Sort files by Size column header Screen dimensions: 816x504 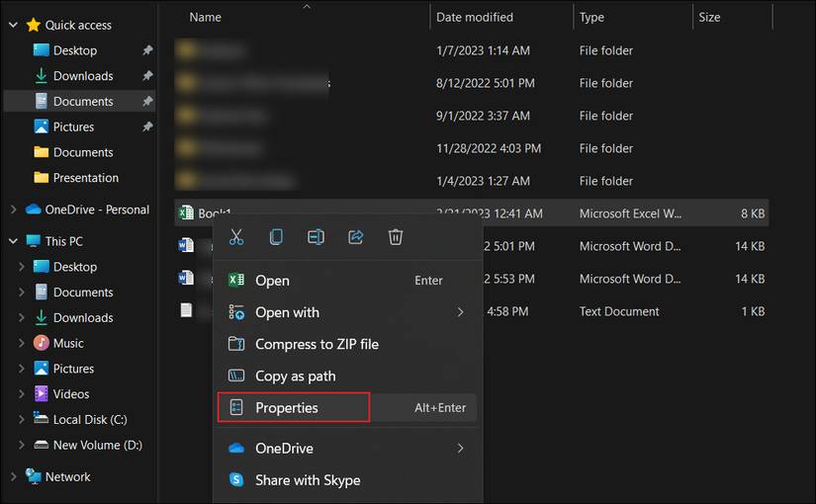(709, 17)
